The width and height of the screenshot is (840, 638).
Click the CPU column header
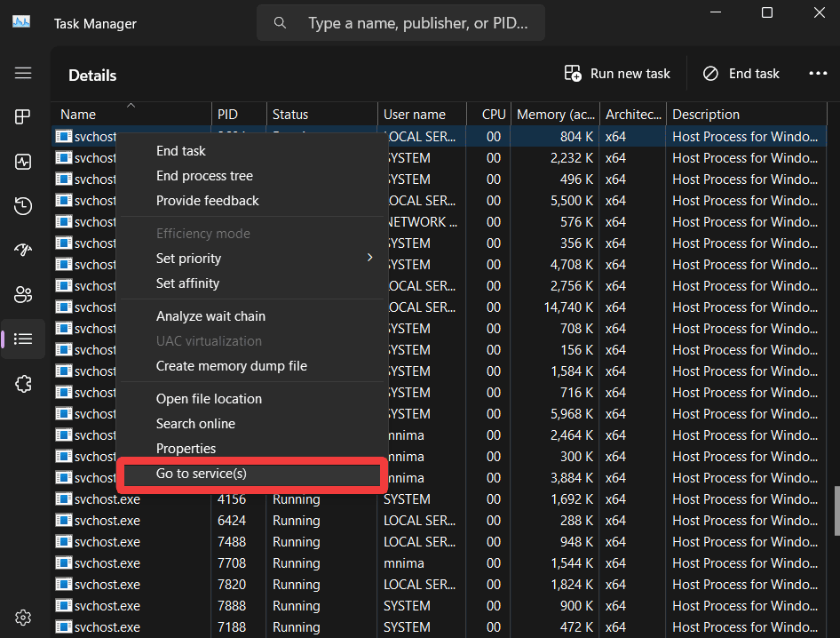(x=492, y=114)
